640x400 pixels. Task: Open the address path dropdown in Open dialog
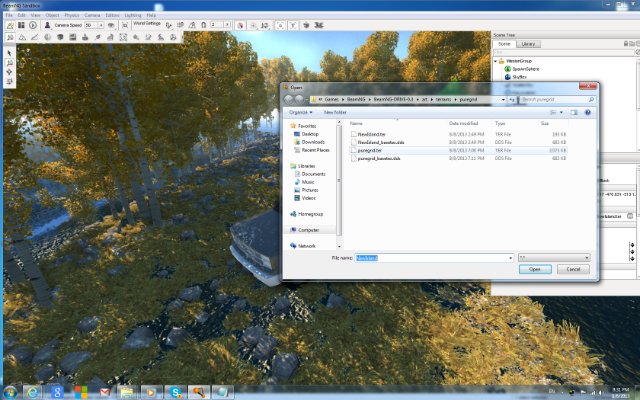503,100
